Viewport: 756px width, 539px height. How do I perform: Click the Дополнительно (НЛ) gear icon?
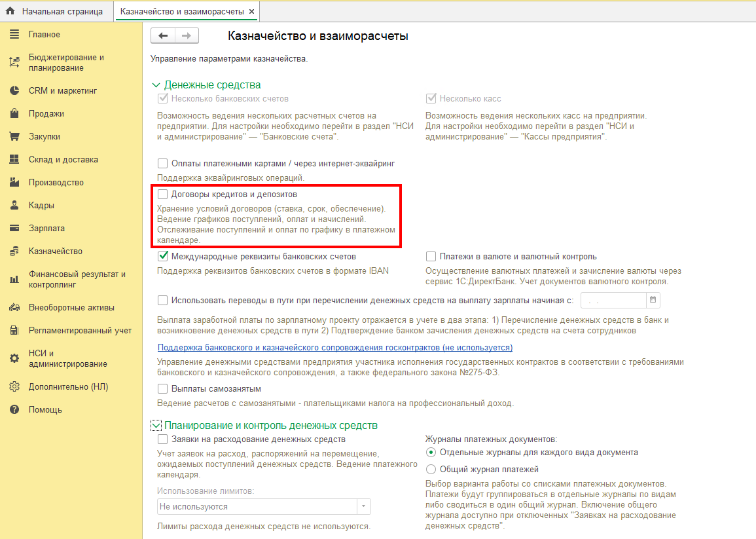[14, 386]
